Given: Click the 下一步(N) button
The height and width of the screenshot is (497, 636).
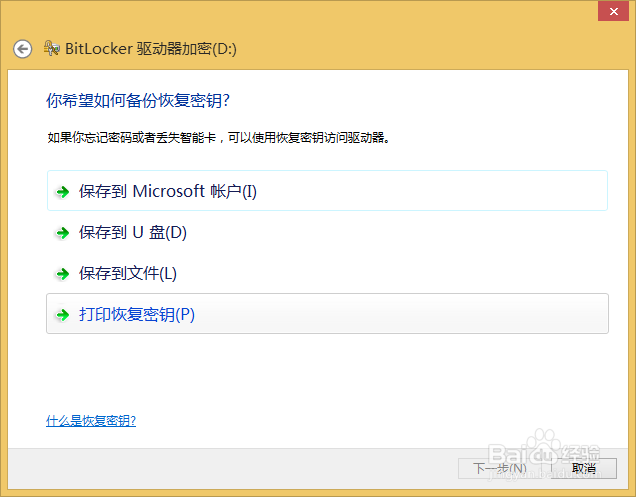Looking at the screenshot, I should point(500,469).
